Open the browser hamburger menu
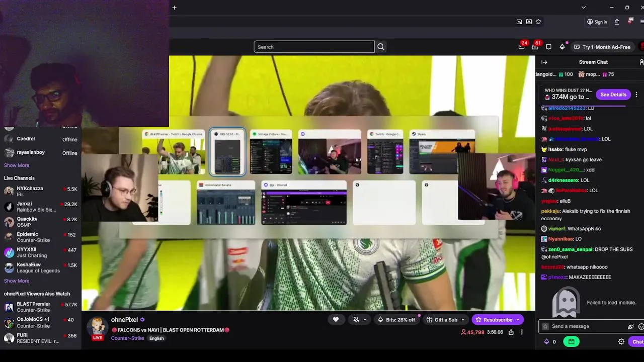The image size is (644, 362). point(642,22)
